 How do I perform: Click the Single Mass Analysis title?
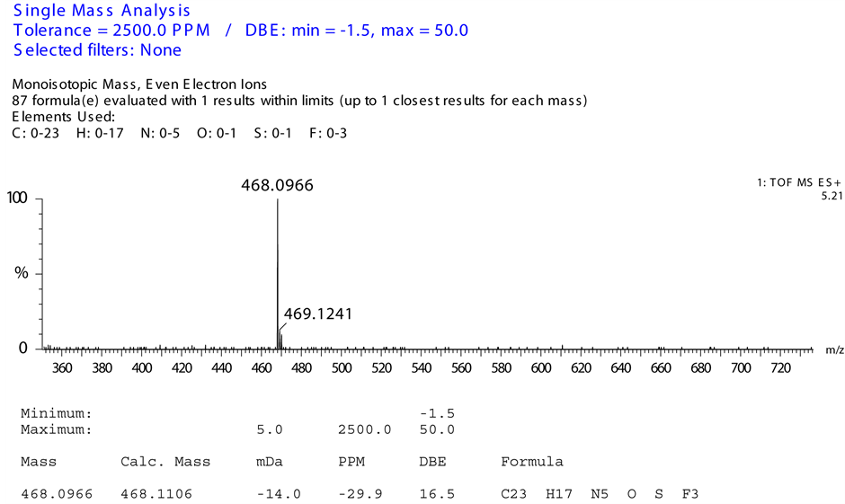102,11
